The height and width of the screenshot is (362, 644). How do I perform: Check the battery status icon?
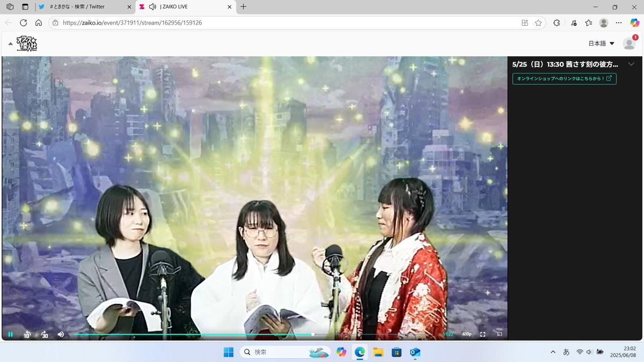[x=600, y=352]
